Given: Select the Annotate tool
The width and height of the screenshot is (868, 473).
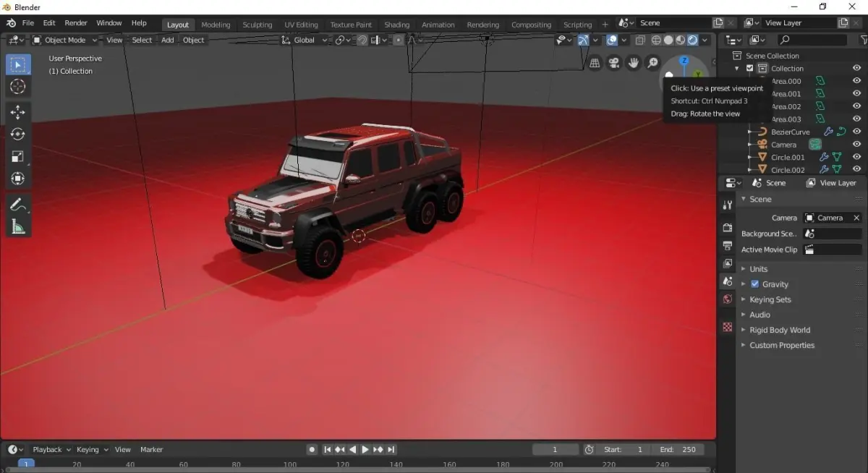Looking at the screenshot, I should click(18, 205).
